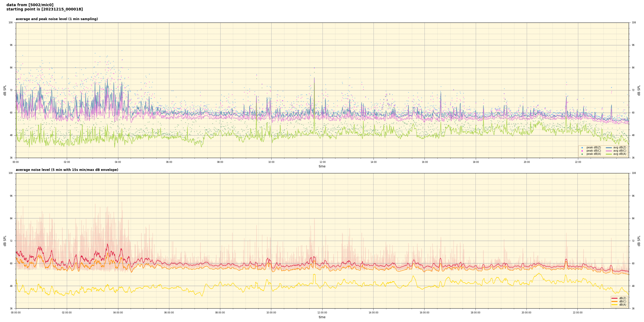Click the 06:00 tick on top chart axis
Viewport: 644px width, 322px height.
169,162
